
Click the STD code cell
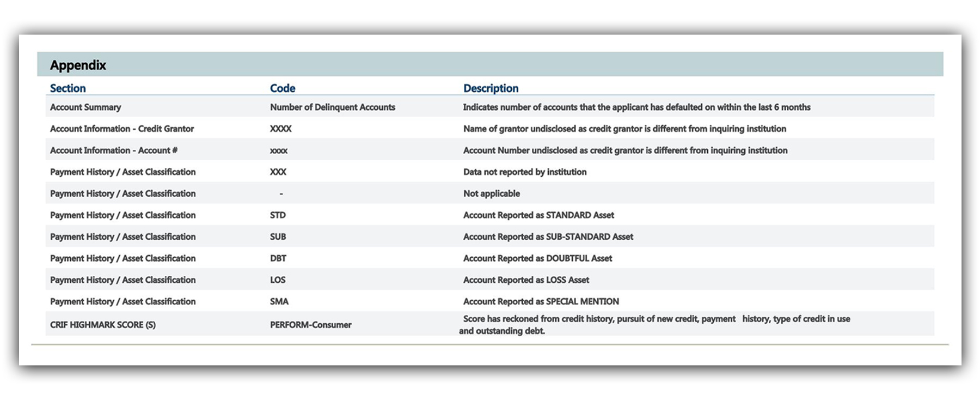(x=278, y=215)
